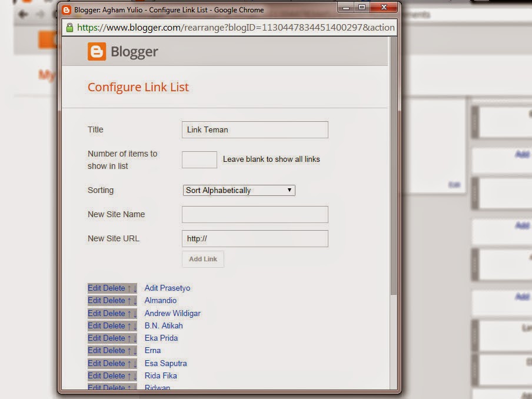Screen dimensions: 532x399
Task: Open the B.N. Atikah site link
Action: pyautogui.click(x=164, y=325)
